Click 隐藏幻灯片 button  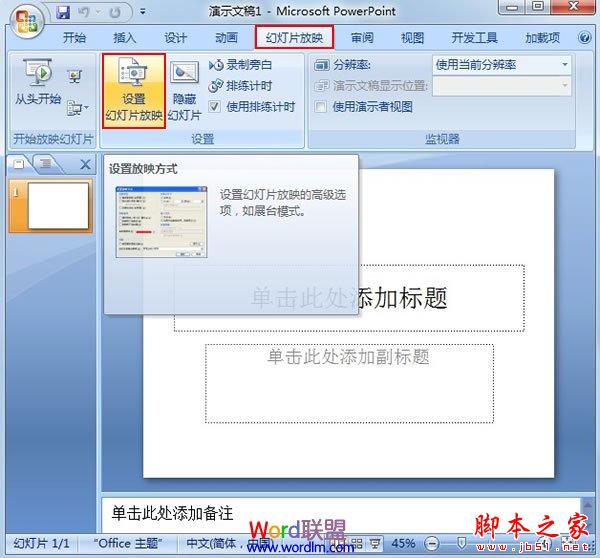184,91
